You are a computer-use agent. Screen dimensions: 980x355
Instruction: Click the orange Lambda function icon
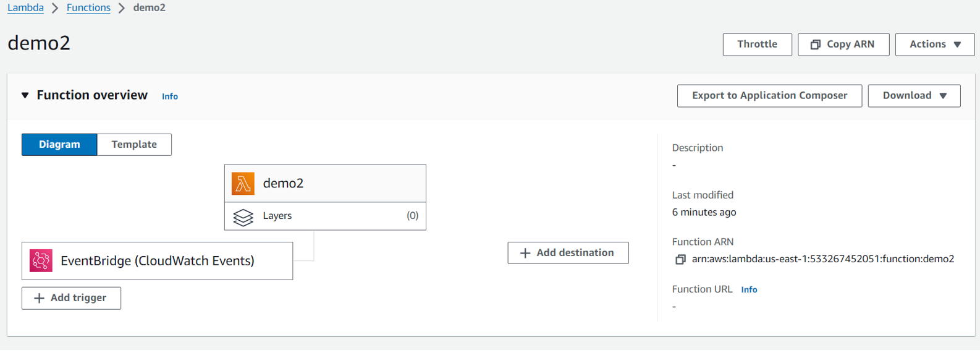pos(243,184)
